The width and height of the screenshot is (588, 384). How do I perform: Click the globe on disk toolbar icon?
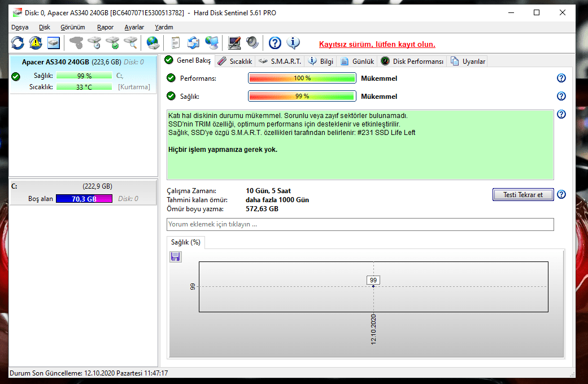(x=153, y=43)
